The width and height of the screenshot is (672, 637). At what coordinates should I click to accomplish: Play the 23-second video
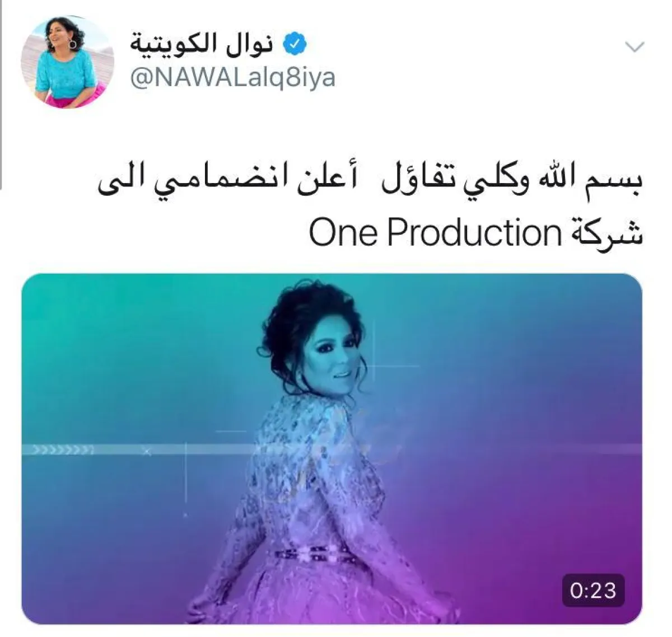tap(332, 449)
